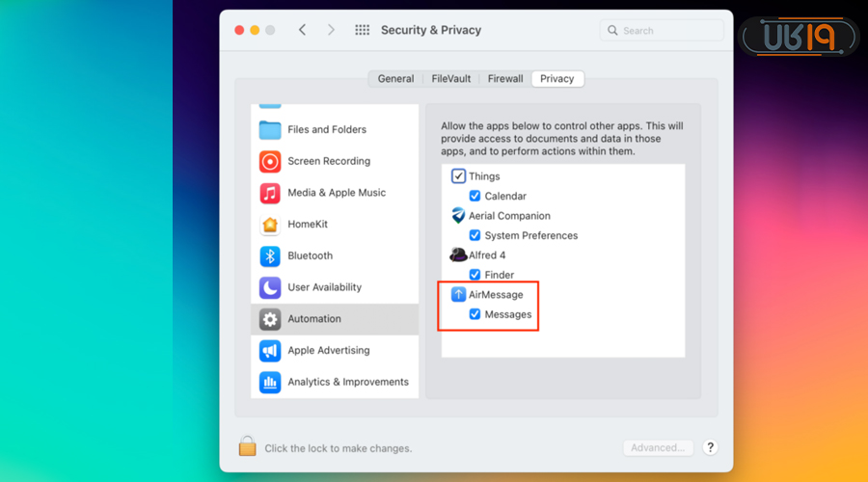This screenshot has width=868, height=482.
Task: Click the User Availability moon icon
Action: pyautogui.click(x=270, y=287)
